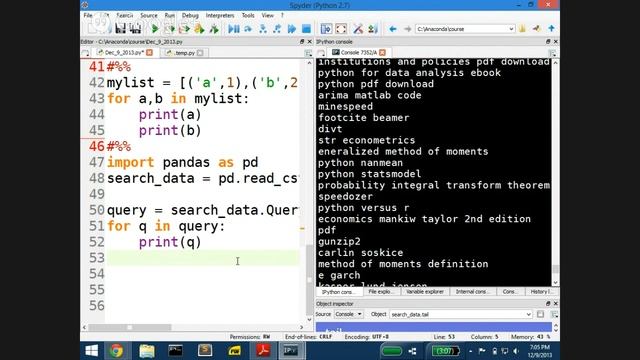Click the Windows Start button
The image size is (640, 360).
click(x=91, y=351)
